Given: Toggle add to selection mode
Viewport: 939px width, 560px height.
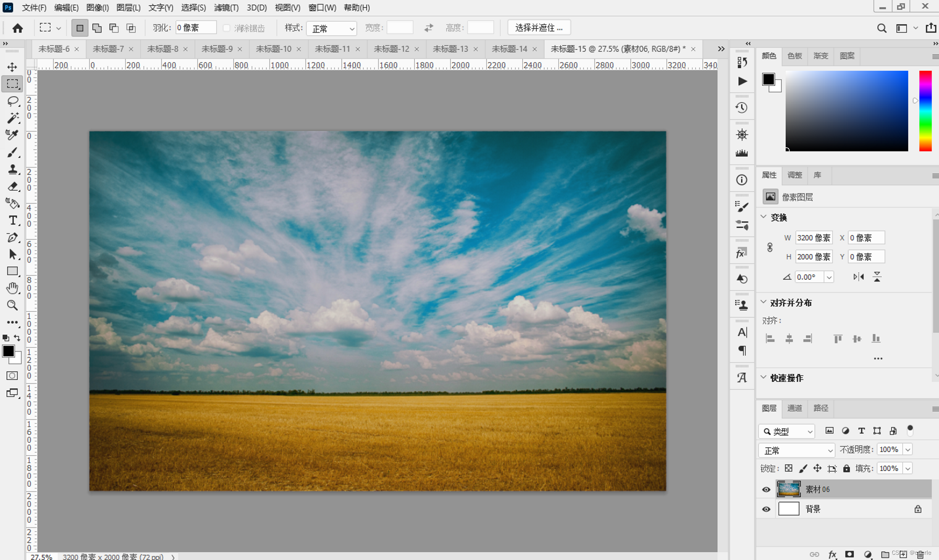Looking at the screenshot, I should pos(97,28).
